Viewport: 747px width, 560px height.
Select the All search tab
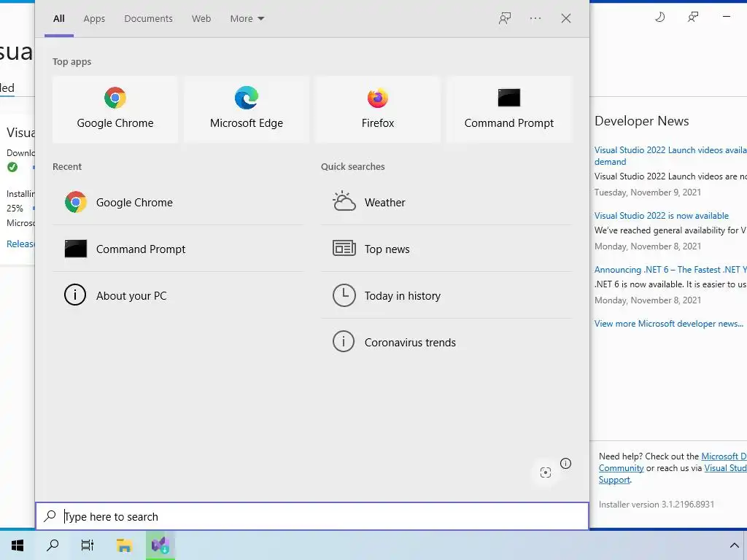coord(59,18)
